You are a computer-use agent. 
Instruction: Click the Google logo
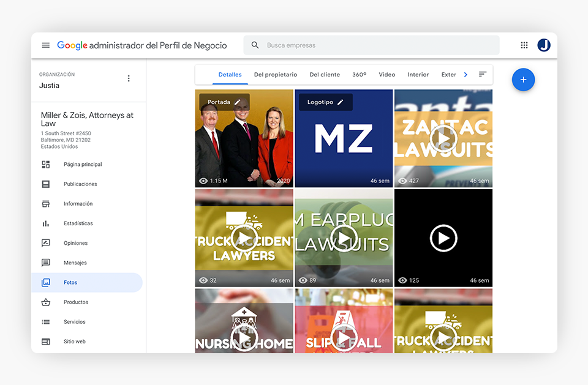coord(72,45)
